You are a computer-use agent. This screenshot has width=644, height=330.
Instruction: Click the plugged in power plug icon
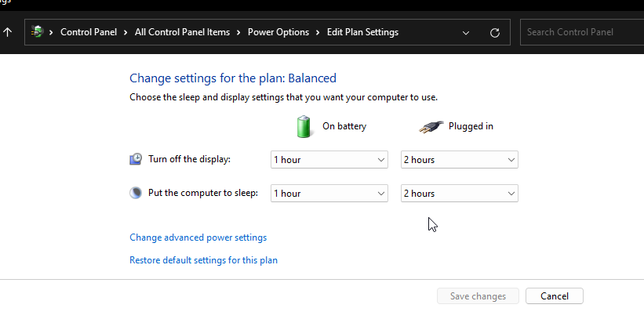pyautogui.click(x=431, y=125)
